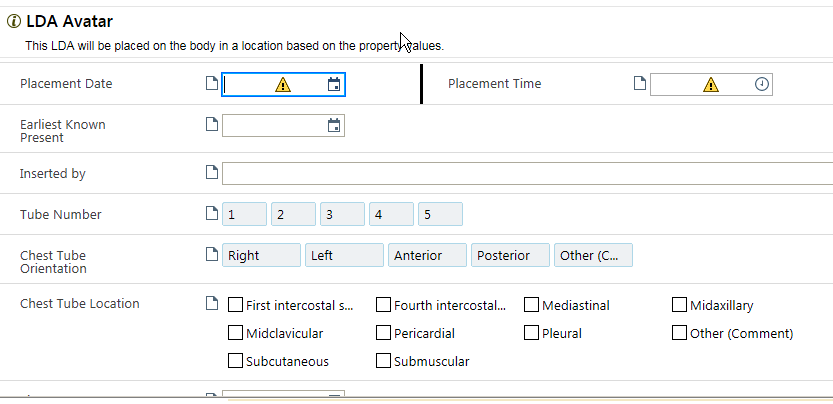Screen dimensions: 833x404
Task: Open the Placement Time clock picker
Action: coord(762,85)
